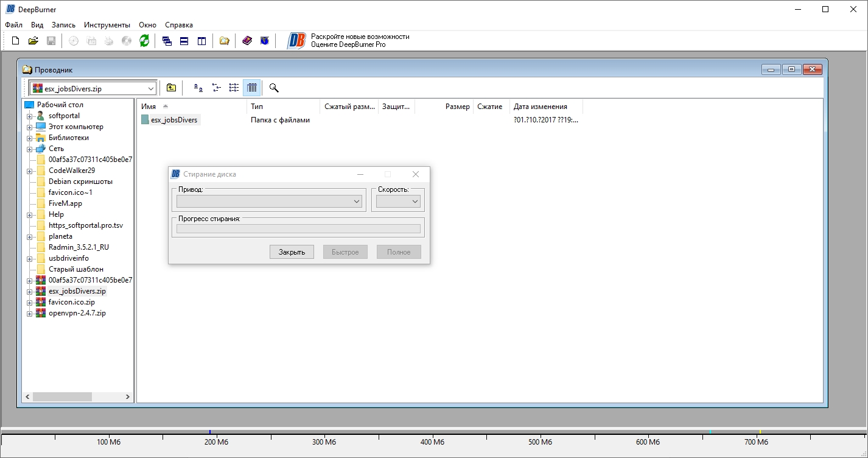This screenshot has height=458, width=868.
Task: Open the Привод drive dropdown
Action: pyautogui.click(x=269, y=201)
